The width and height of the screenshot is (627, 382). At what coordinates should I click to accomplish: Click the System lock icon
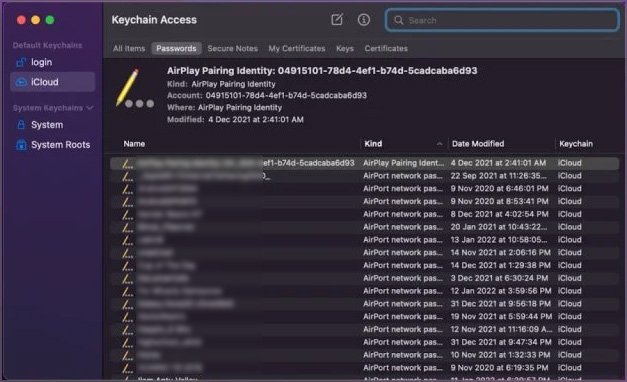point(21,124)
